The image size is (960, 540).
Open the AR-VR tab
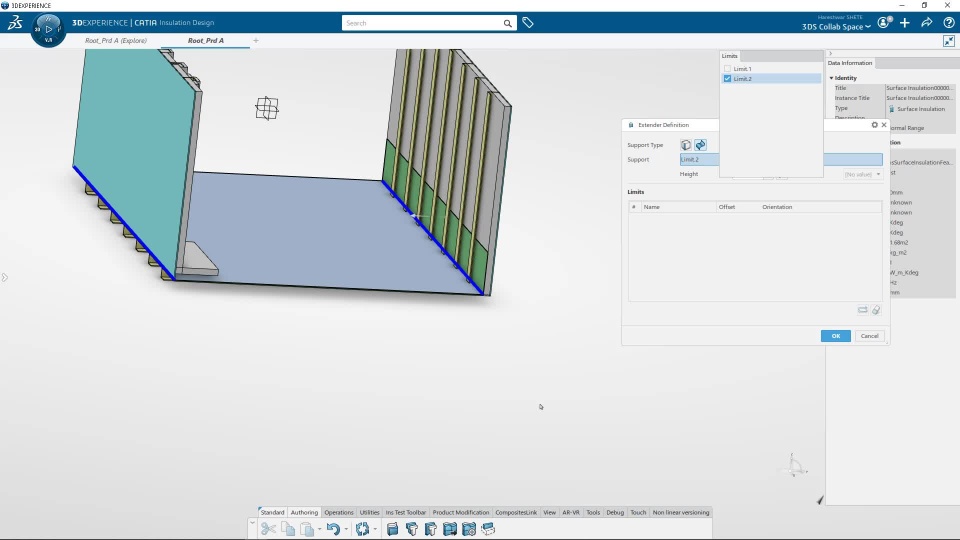[571, 512]
